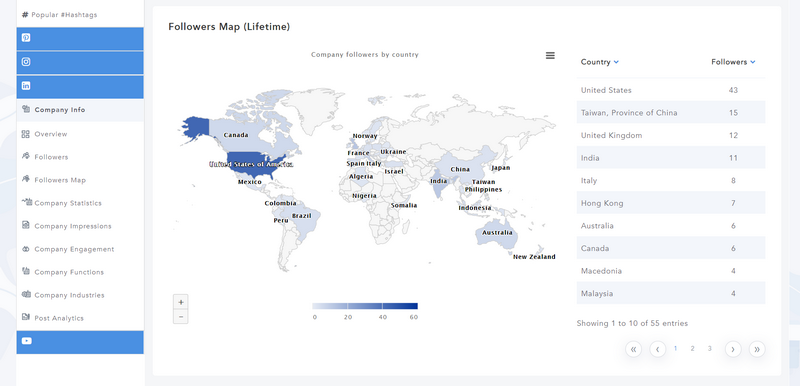The image size is (800, 386).
Task: Click 'Showing 1 to 10 of 55 entries'
Action: pyautogui.click(x=632, y=323)
